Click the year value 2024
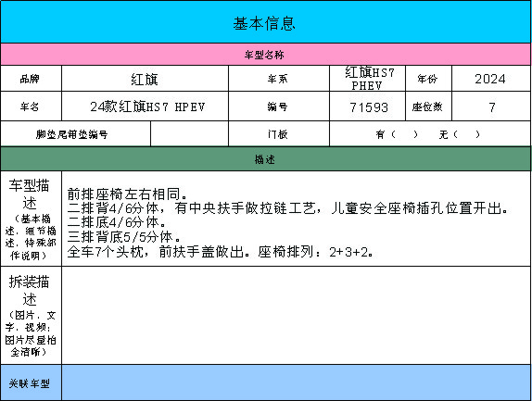 (x=491, y=79)
